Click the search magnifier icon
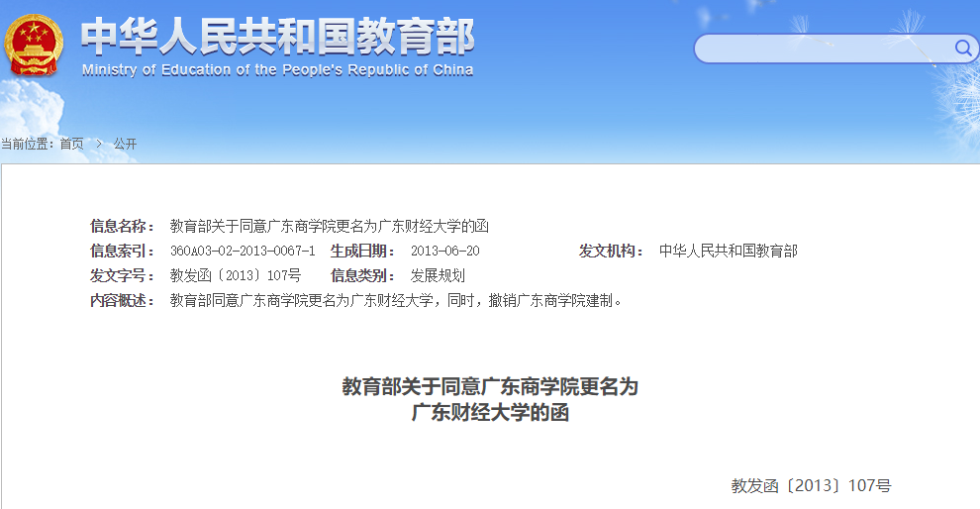 point(963,49)
